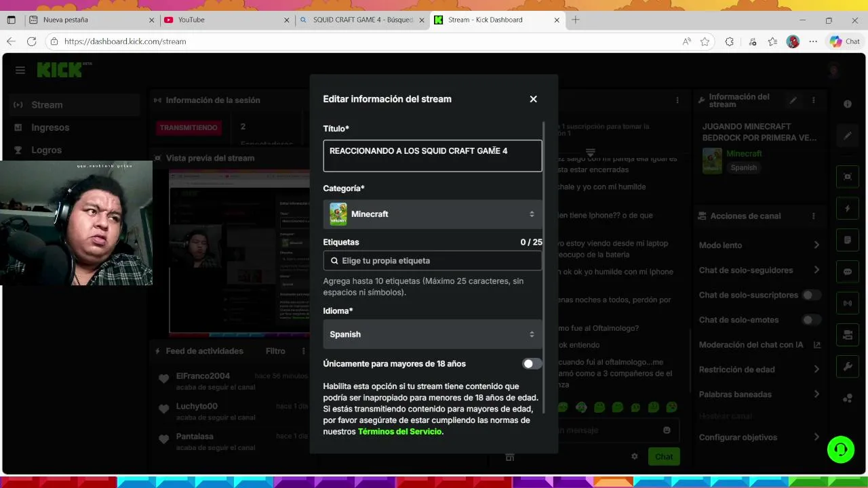
Task: Open Acciones de canal options menu
Action: tap(814, 216)
